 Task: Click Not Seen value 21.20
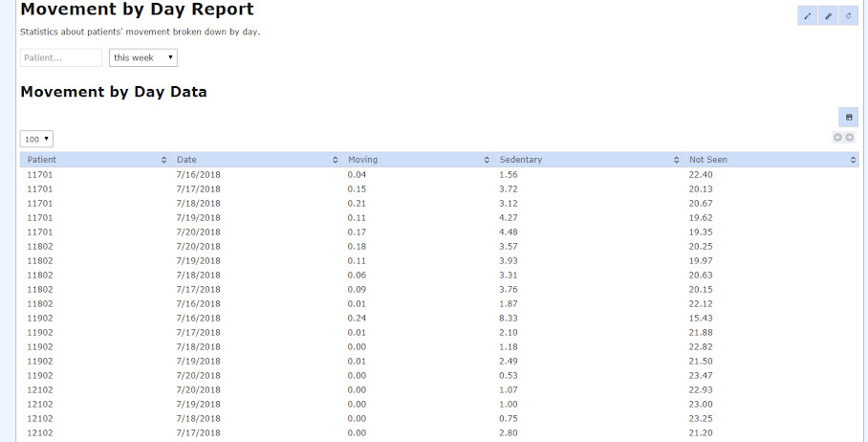tap(701, 433)
